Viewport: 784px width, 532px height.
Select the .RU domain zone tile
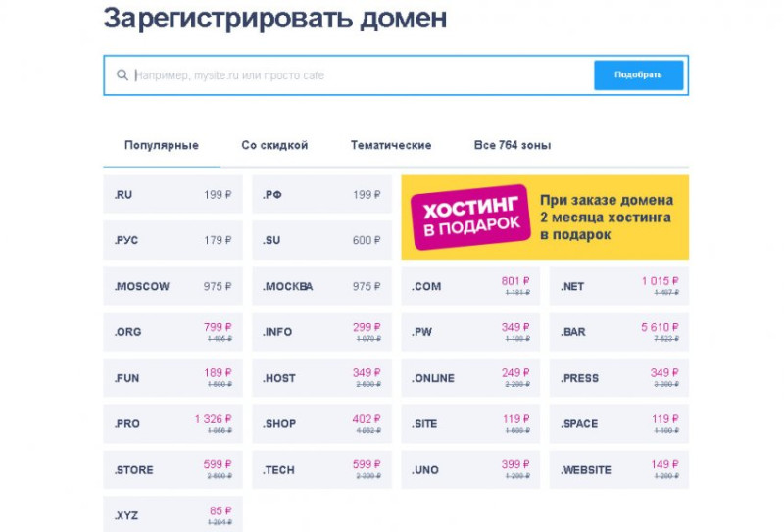173,194
